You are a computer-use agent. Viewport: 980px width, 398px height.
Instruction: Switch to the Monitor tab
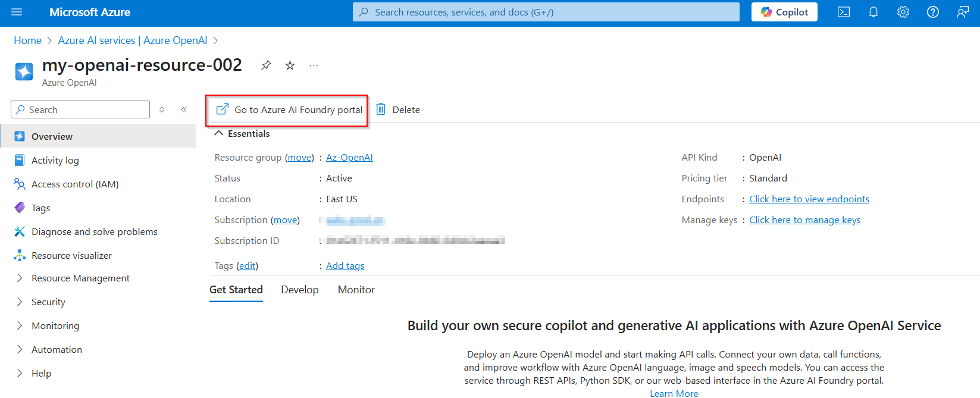click(356, 290)
